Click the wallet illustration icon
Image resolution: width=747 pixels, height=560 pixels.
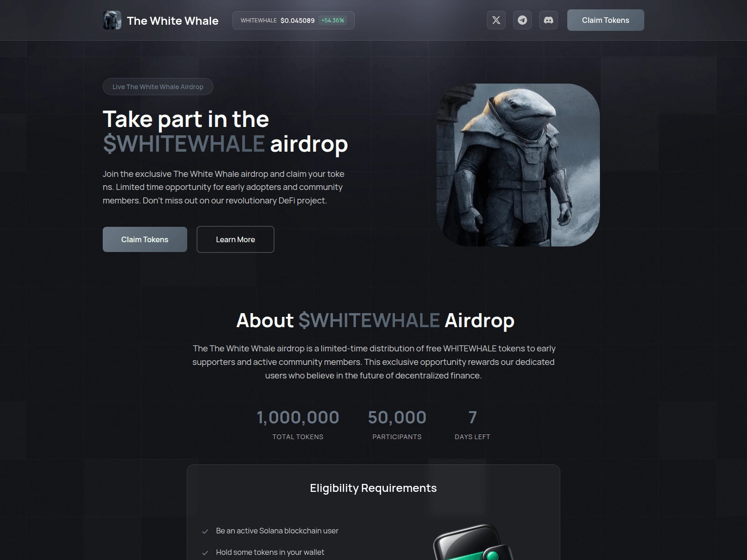(472, 542)
